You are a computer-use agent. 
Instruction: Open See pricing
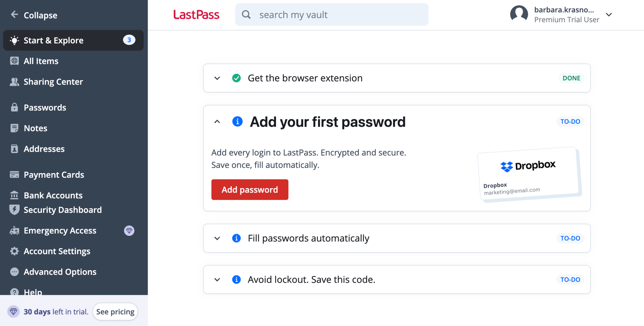115,312
